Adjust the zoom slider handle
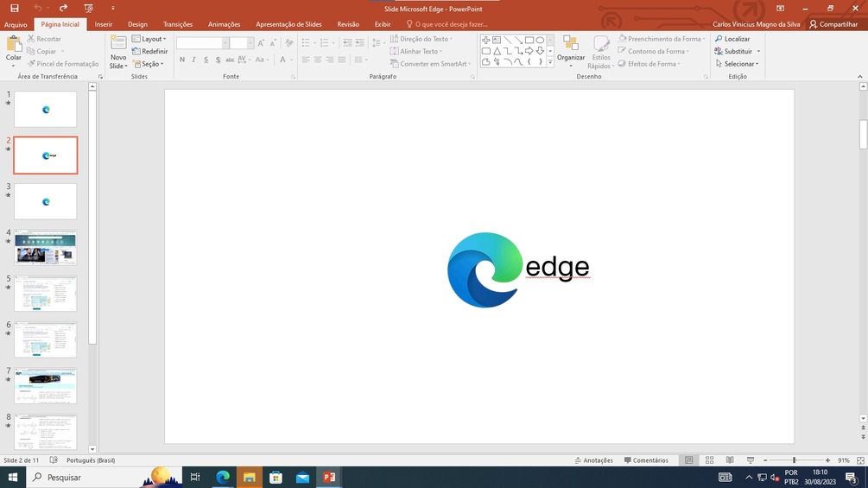The height and width of the screenshot is (488, 868). (794, 460)
